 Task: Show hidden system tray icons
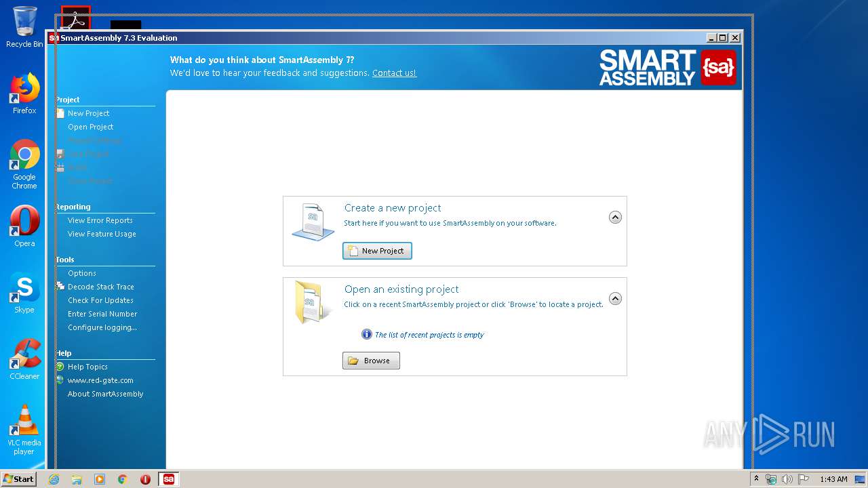pos(756,479)
